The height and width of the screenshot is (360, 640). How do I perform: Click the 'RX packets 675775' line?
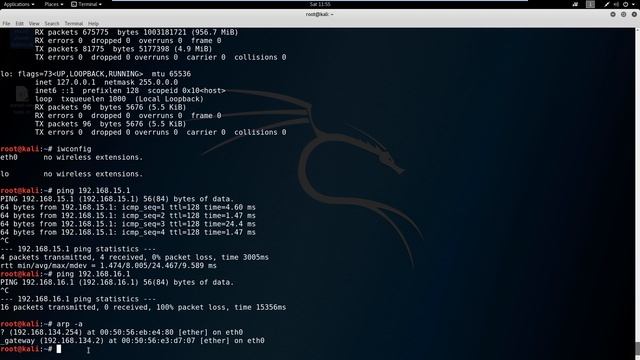(x=136, y=32)
